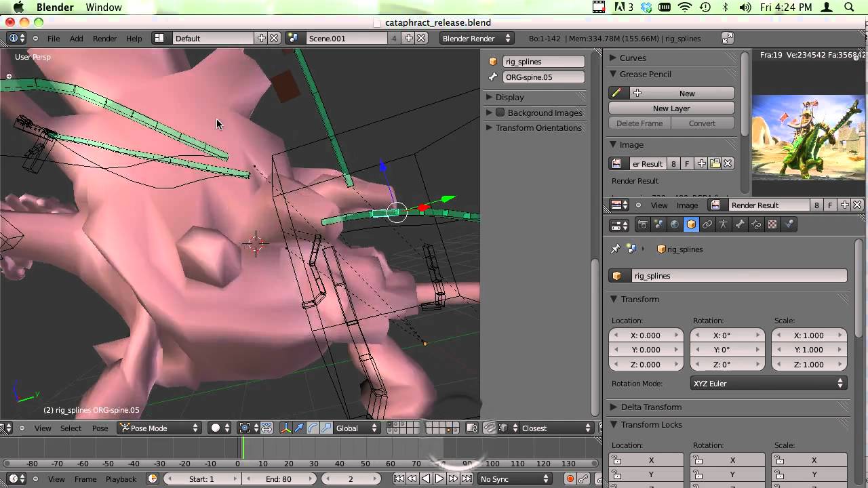Screen dimensions: 868x488
Task: Toggle Location Y transform lock
Action: (x=646, y=474)
